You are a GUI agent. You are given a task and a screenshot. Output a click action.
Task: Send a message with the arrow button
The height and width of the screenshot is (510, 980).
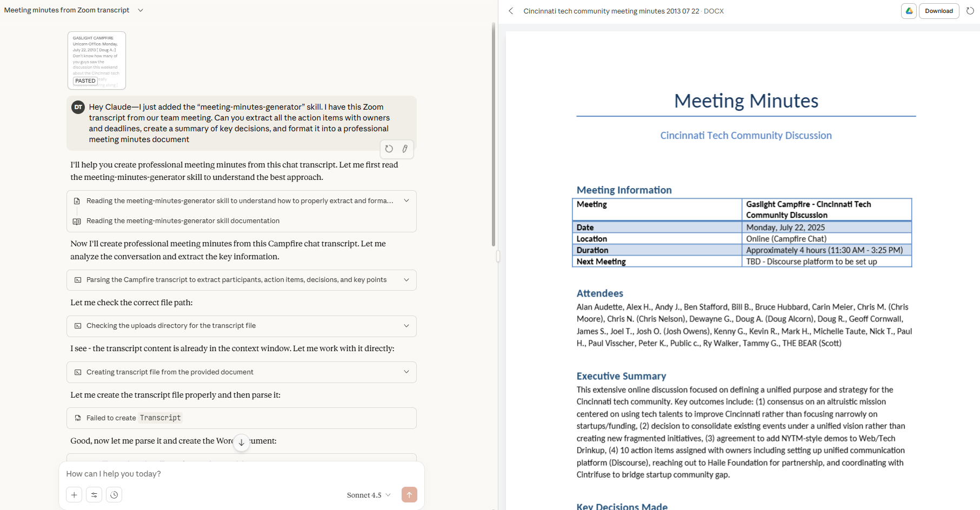coord(409,494)
